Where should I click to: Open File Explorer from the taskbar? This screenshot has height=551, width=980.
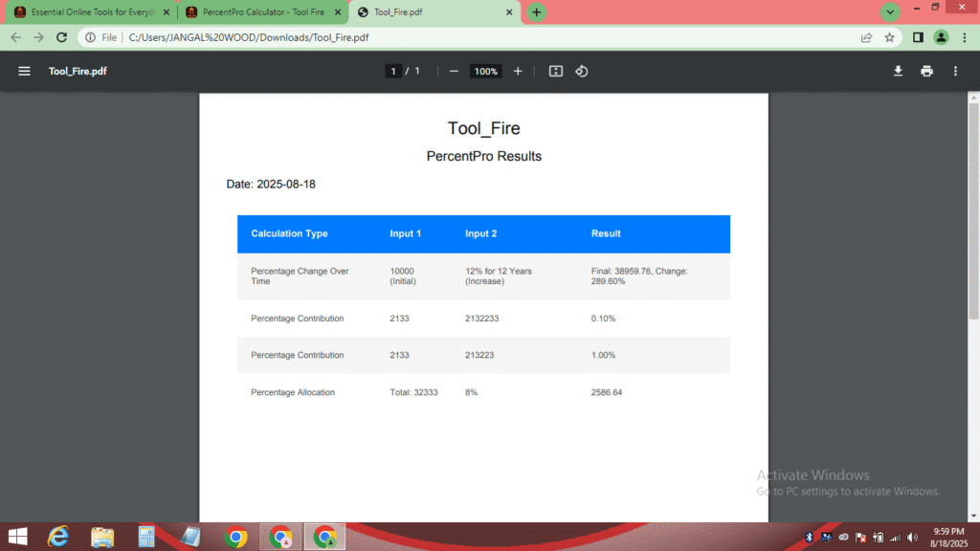(101, 537)
